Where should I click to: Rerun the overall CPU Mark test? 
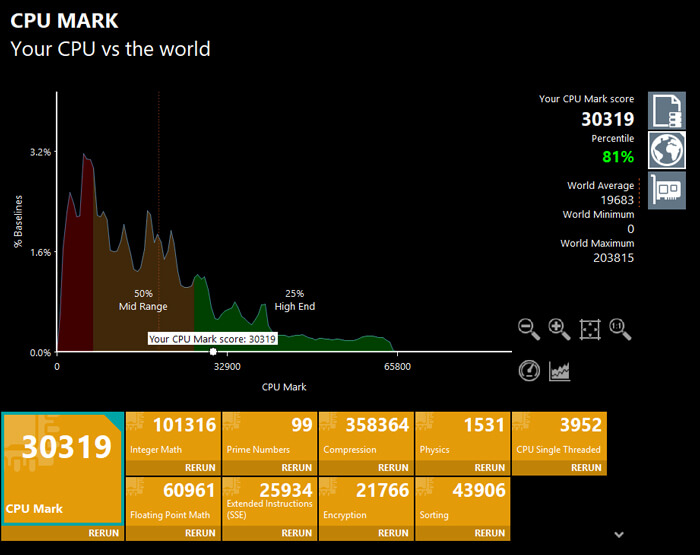point(103,533)
